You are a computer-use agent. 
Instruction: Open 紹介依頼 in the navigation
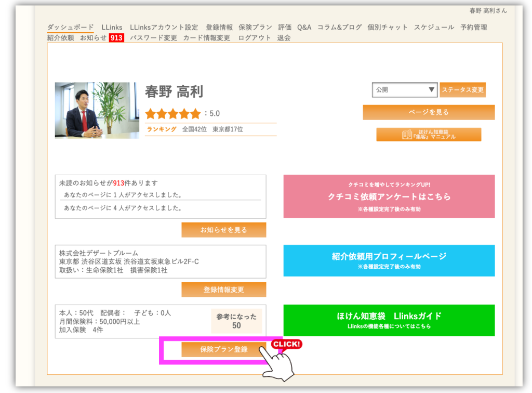coord(60,37)
